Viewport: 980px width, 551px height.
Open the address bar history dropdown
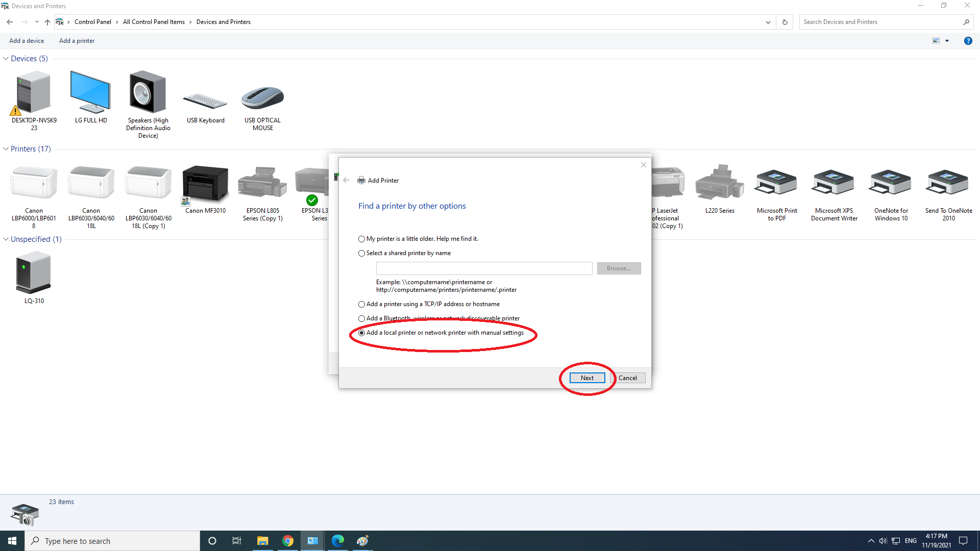[768, 22]
